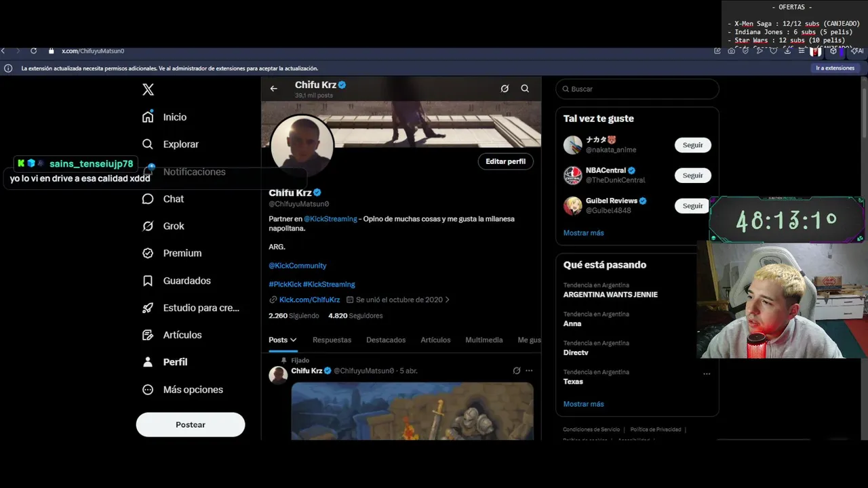Click the Buscar search field

(x=637, y=89)
